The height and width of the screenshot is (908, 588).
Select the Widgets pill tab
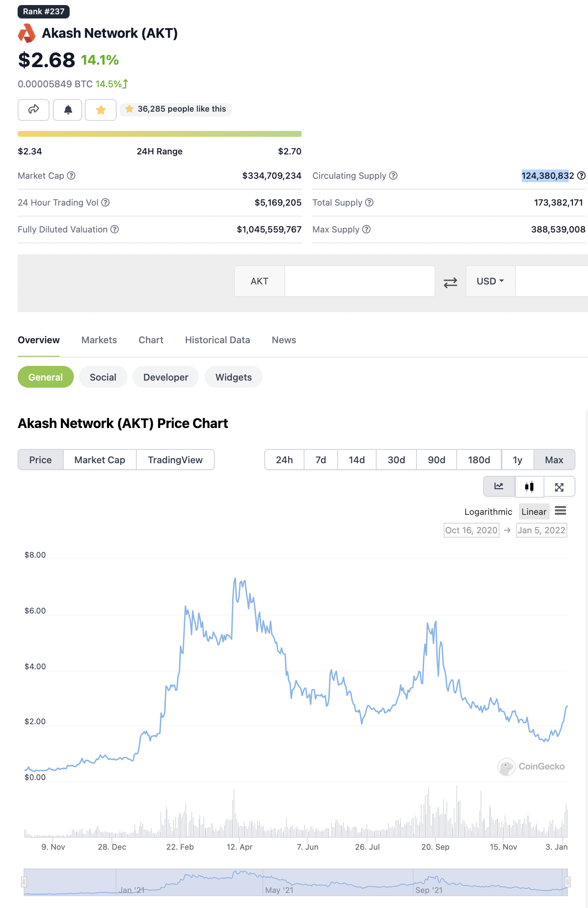point(234,377)
